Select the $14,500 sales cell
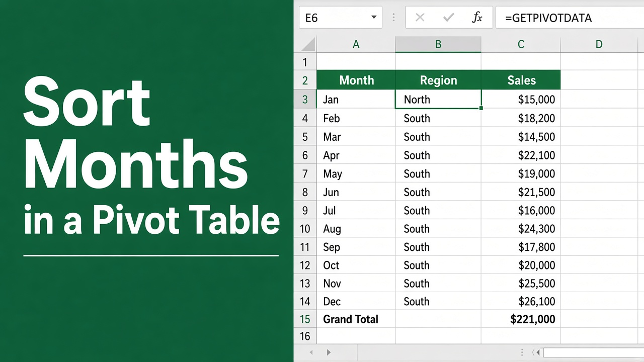 [521, 137]
